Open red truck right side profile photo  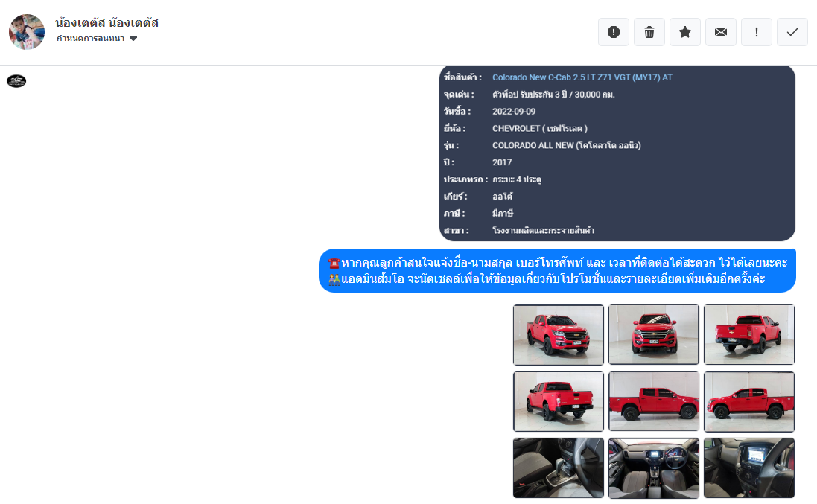654,401
